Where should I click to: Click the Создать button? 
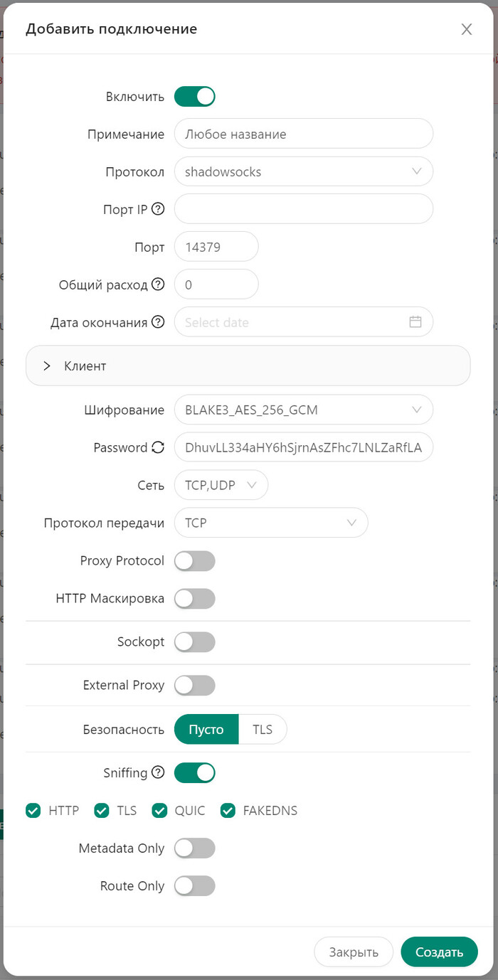439,952
